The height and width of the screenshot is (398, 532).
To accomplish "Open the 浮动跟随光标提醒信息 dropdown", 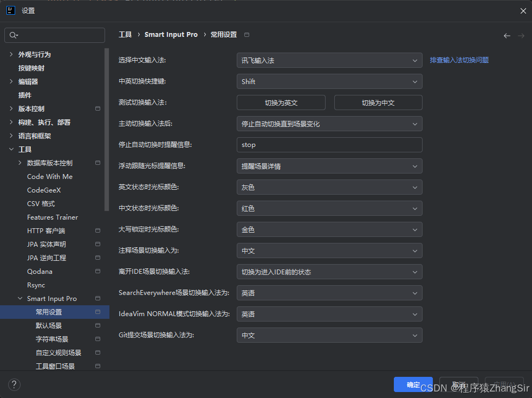I will point(329,166).
